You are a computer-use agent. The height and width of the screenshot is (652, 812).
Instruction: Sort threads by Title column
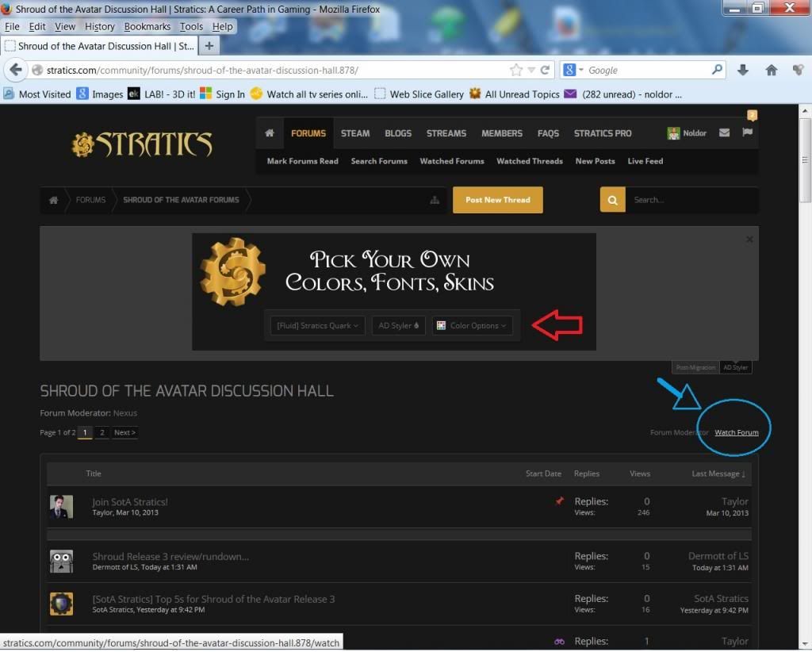94,474
